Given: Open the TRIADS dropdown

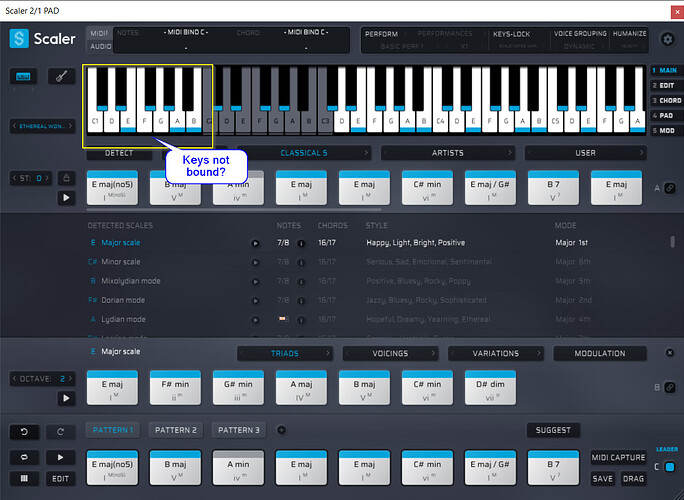Looking at the screenshot, I should tap(284, 353).
